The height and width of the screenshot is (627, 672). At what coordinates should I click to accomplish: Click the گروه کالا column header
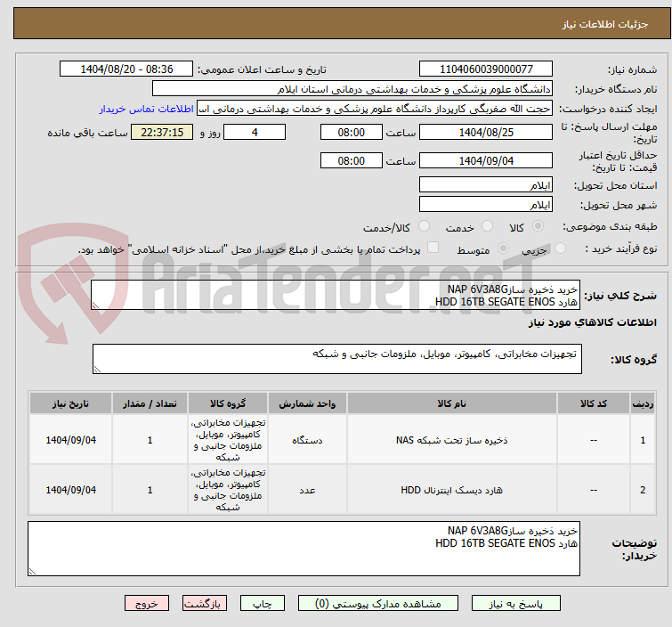(x=228, y=403)
